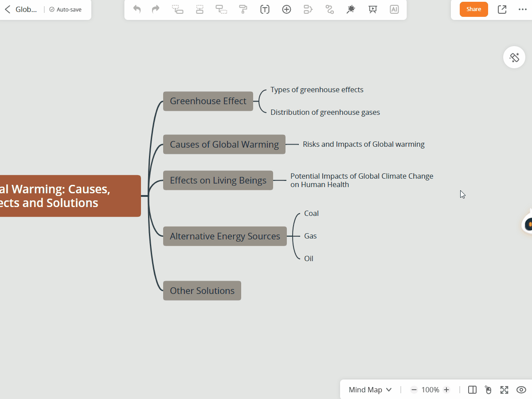Click the relationship line connector icon
532x399 pixels.
click(x=329, y=9)
